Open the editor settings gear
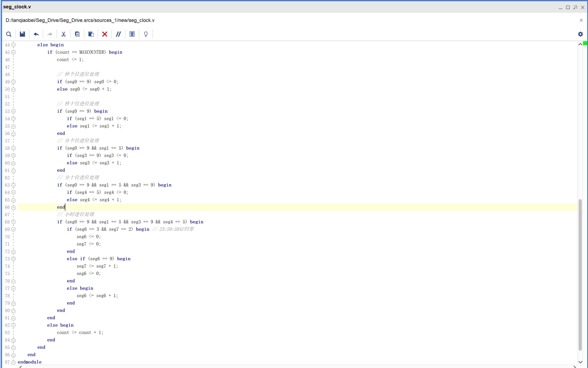 pos(580,34)
